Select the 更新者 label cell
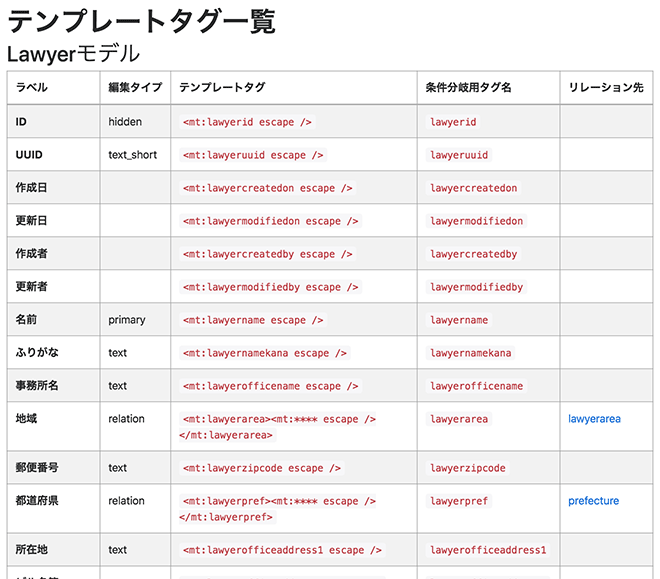660x579 pixels. click(x=53, y=287)
